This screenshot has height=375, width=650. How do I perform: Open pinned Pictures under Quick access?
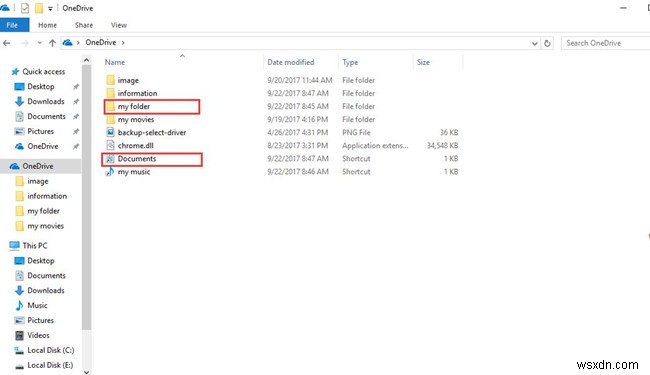(x=40, y=131)
